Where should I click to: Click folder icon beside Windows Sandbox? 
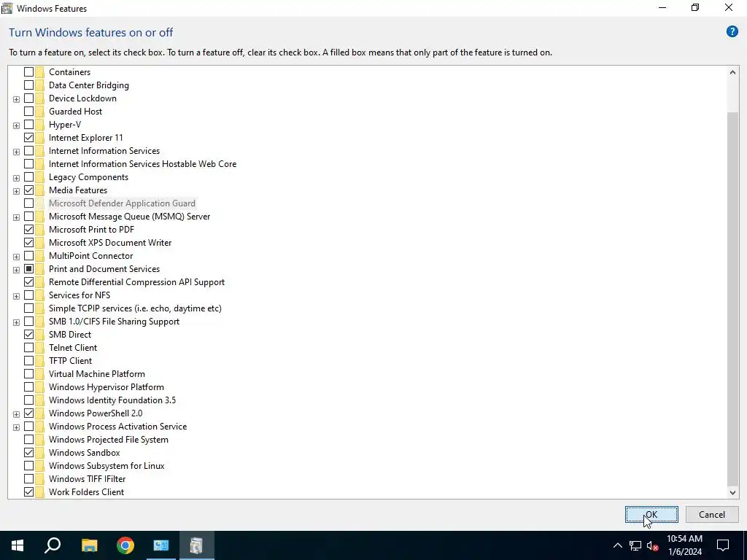point(39,452)
